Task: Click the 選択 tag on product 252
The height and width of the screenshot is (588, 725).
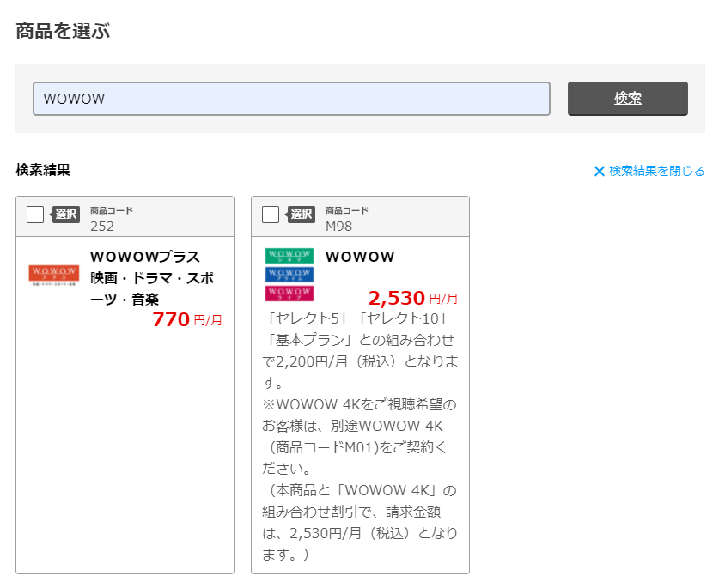Action: 64,215
